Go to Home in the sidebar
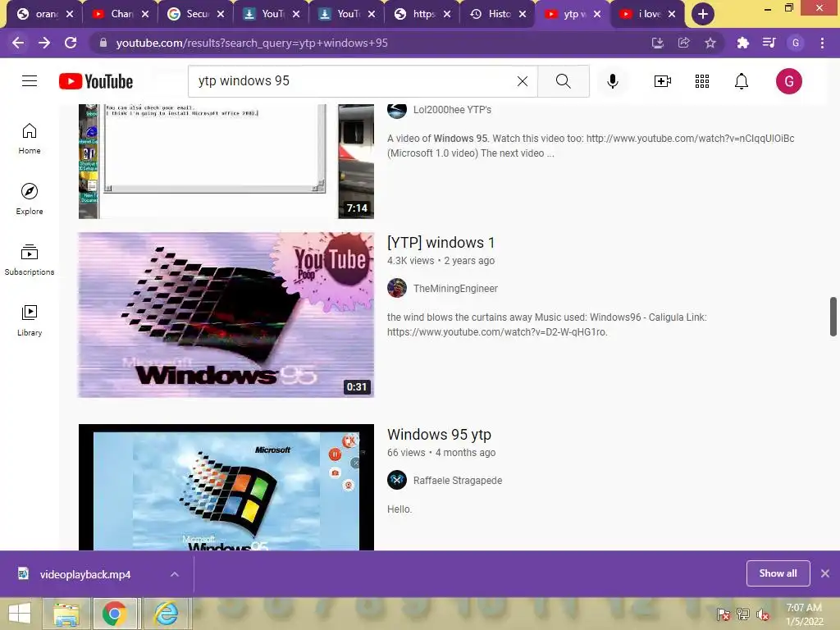Image resolution: width=840 pixels, height=630 pixels. coord(30,139)
